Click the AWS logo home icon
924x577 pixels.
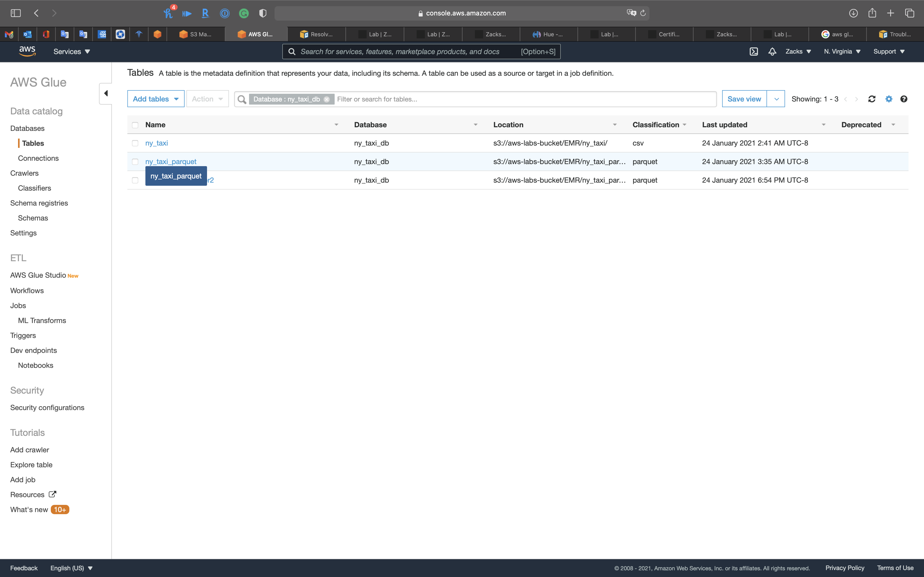pyautogui.click(x=27, y=51)
